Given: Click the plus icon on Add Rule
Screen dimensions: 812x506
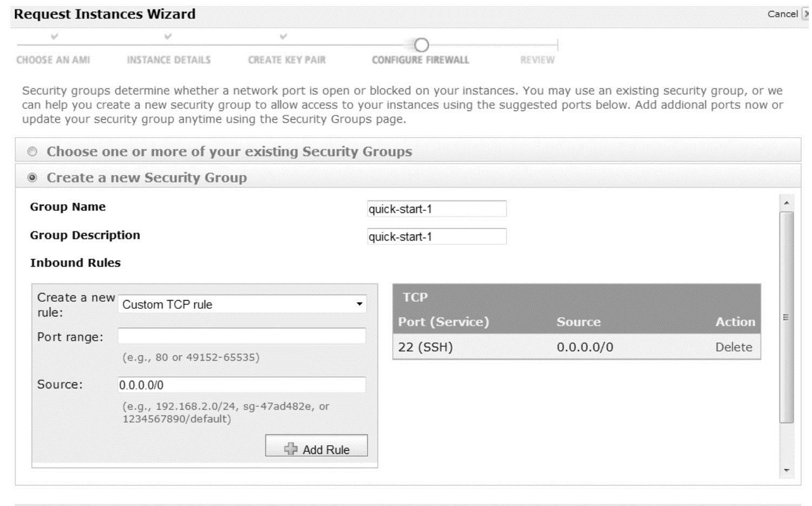Looking at the screenshot, I should point(291,449).
